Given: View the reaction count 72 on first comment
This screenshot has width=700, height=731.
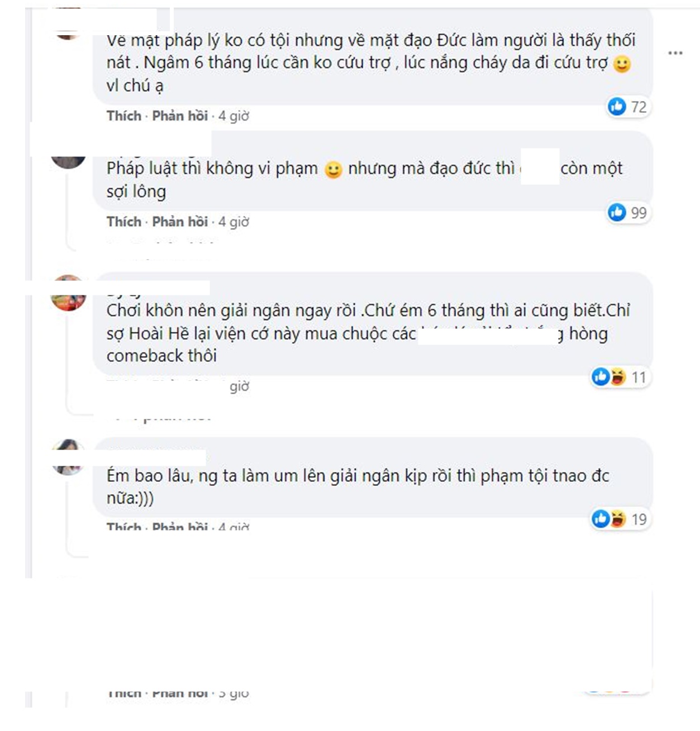Looking at the screenshot, I should tap(639, 107).
